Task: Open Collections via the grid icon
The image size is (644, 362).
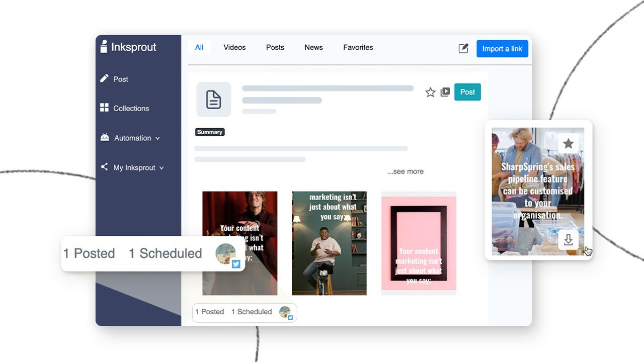Action: pyautogui.click(x=104, y=108)
